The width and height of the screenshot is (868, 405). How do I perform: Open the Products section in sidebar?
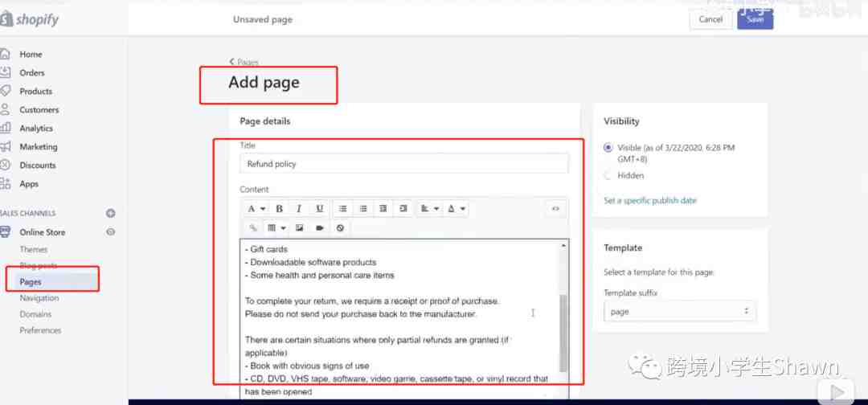[x=35, y=92]
